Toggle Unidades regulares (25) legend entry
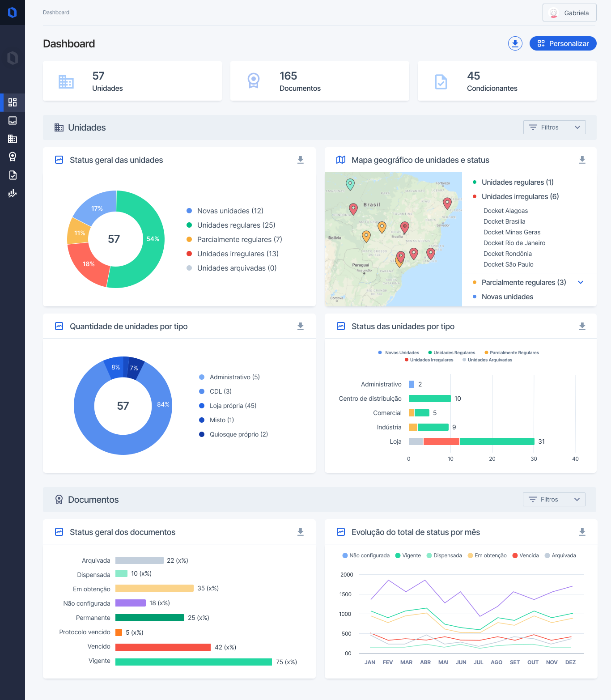Viewport: 611px width, 700px height. click(231, 225)
